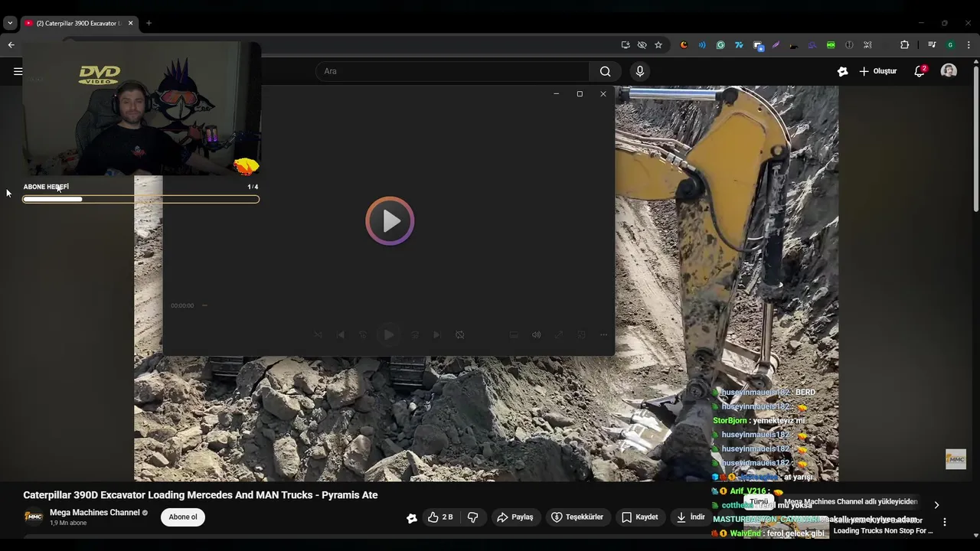The width and height of the screenshot is (980, 551).
Task: Click the 'İndir' download button
Action: coord(691,517)
